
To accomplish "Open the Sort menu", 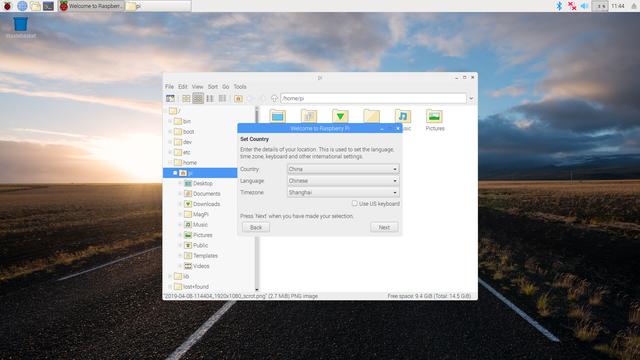I will pos(213,87).
